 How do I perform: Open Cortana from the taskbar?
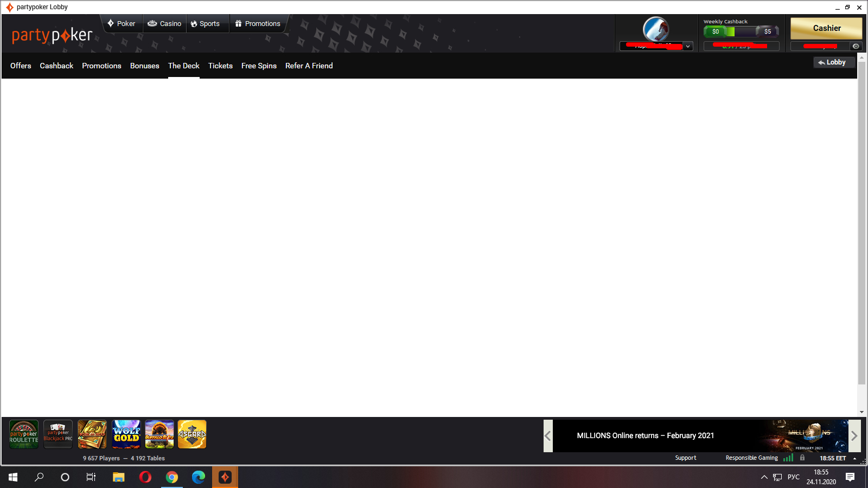point(65,477)
